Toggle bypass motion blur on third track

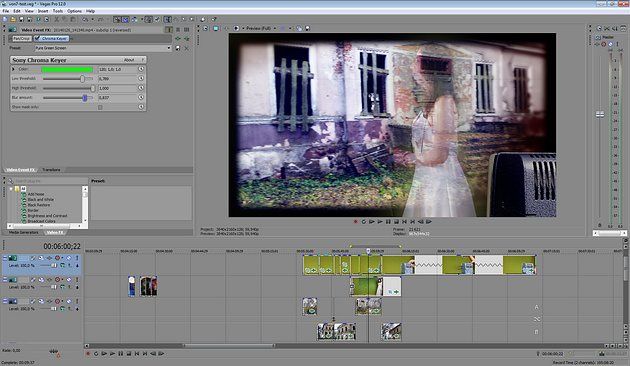pyautogui.click(x=34, y=301)
